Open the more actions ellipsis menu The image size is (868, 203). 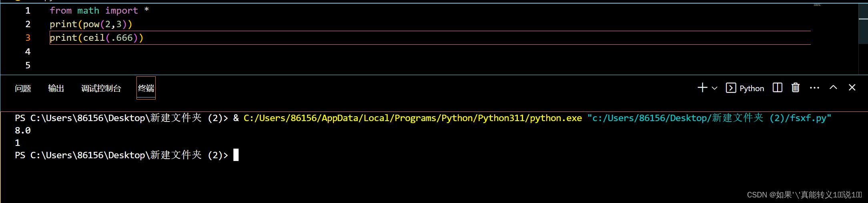[814, 88]
